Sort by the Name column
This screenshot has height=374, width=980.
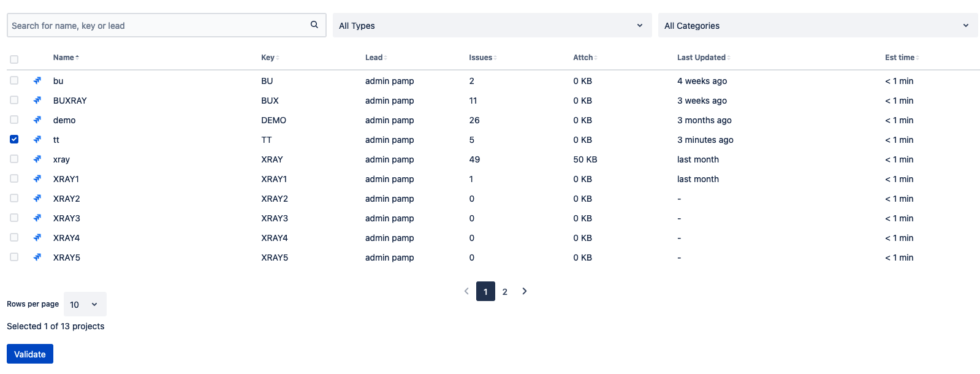coord(66,58)
